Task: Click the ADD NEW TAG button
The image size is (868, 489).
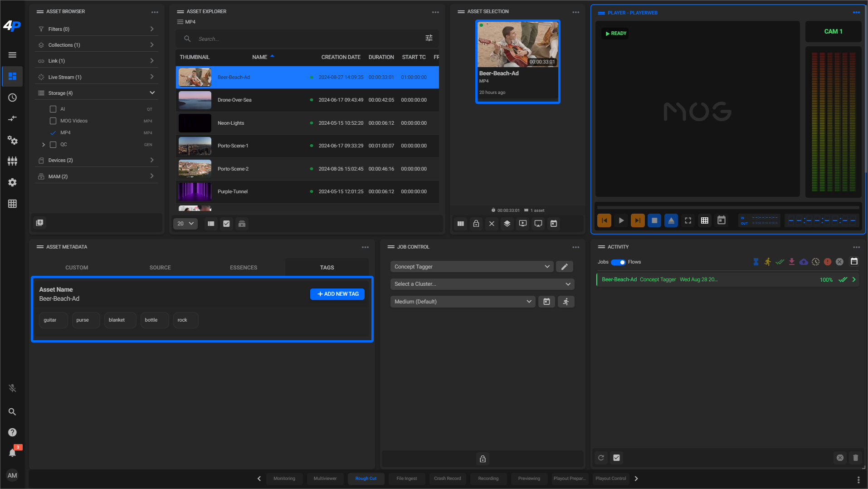Action: click(337, 294)
